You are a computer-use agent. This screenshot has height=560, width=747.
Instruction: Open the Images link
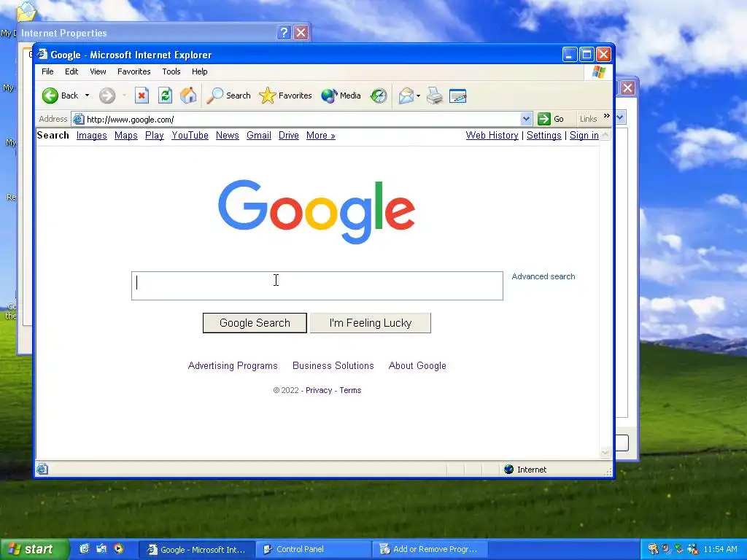tap(91, 136)
